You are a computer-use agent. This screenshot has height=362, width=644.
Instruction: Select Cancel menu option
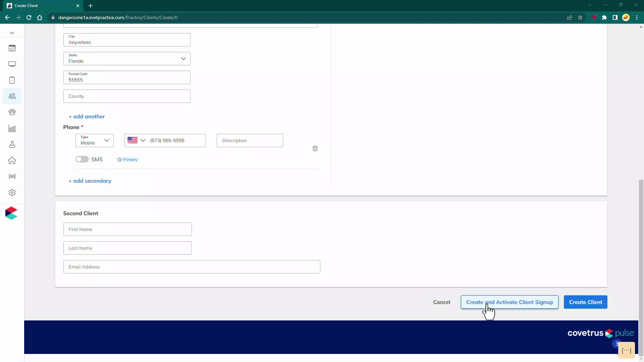pyautogui.click(x=441, y=302)
